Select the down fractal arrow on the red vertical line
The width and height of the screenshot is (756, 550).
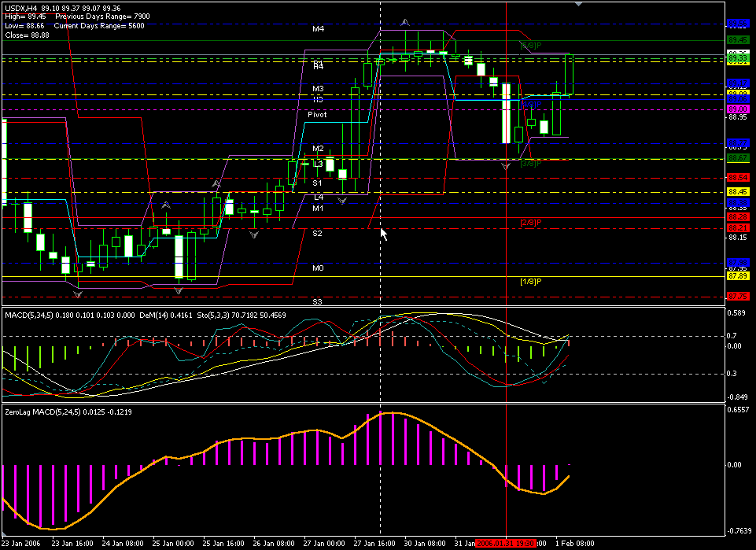tap(505, 165)
